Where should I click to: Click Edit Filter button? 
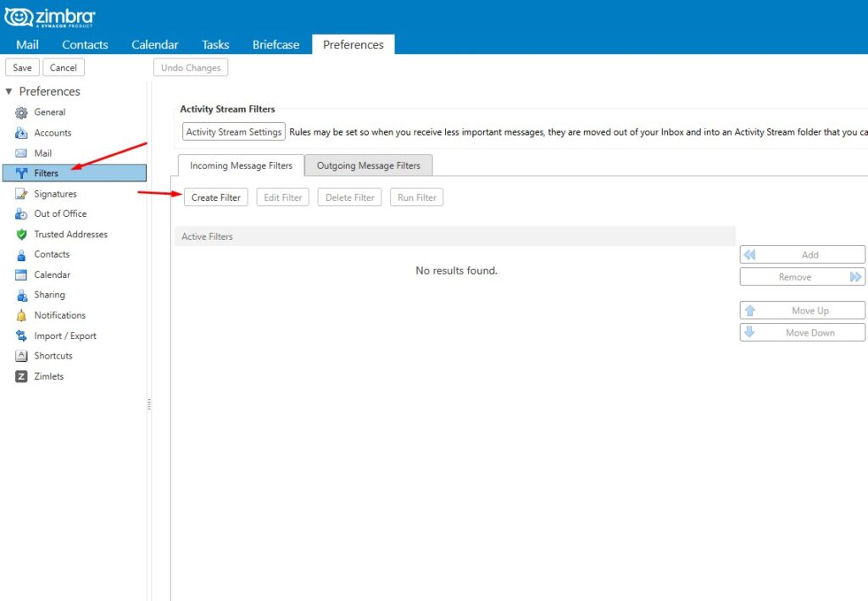283,198
